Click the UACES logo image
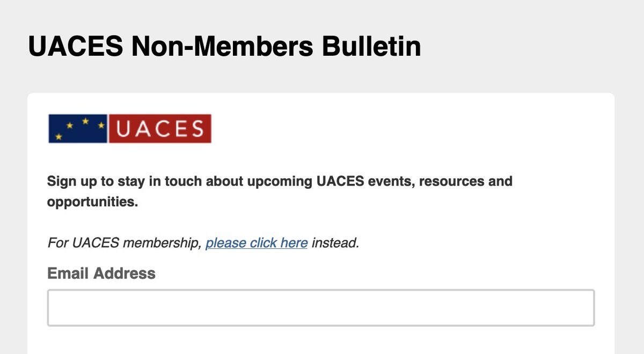 [x=130, y=129]
